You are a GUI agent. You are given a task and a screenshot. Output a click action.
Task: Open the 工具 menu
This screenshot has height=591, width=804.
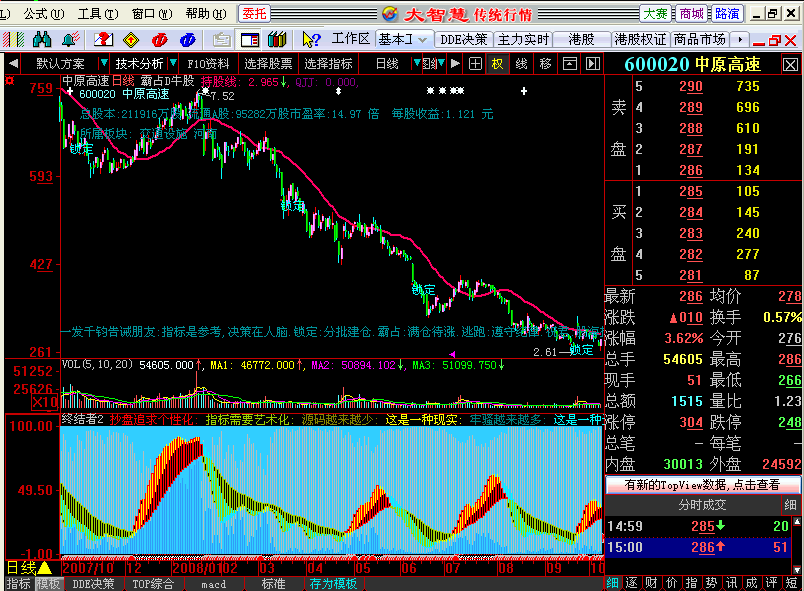[98, 14]
